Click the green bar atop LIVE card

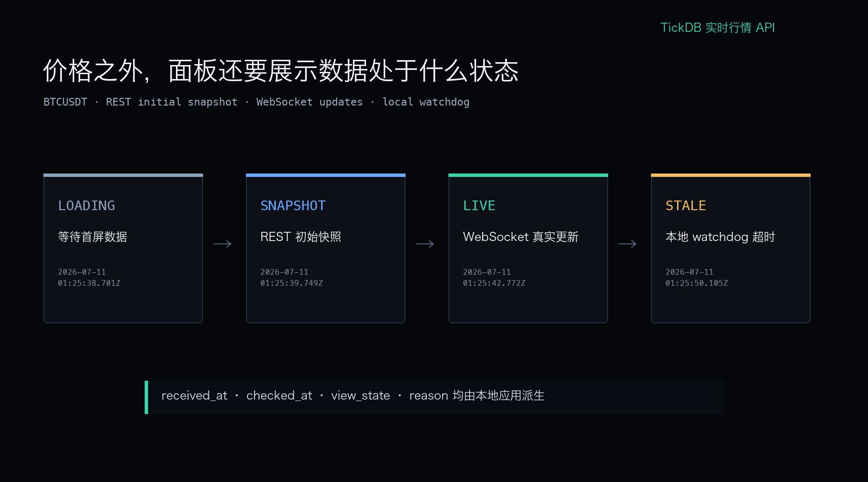[x=528, y=175]
